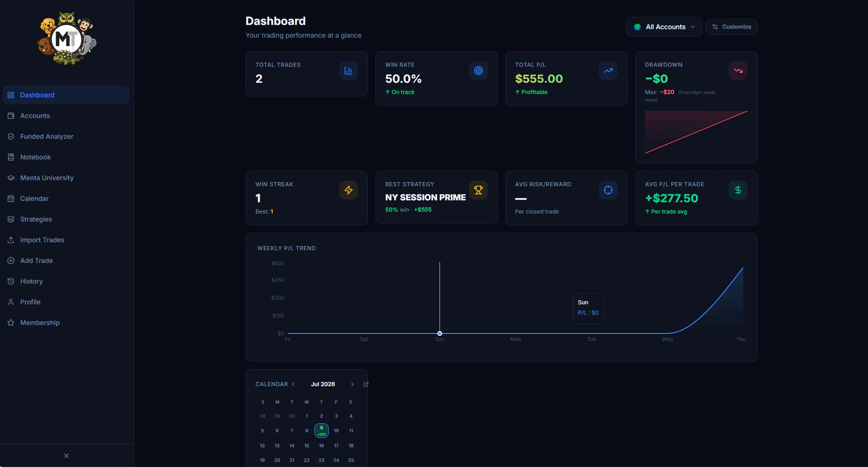
Task: Click the Add Trade plus icon
Action: tap(11, 261)
